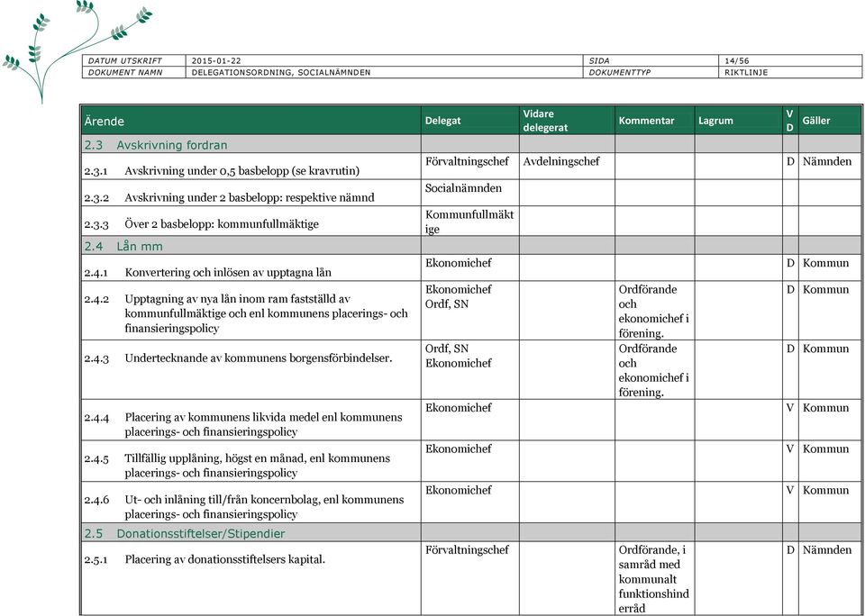Click the Lagrum column header
This screenshot has width=865, height=616.
click(x=715, y=120)
